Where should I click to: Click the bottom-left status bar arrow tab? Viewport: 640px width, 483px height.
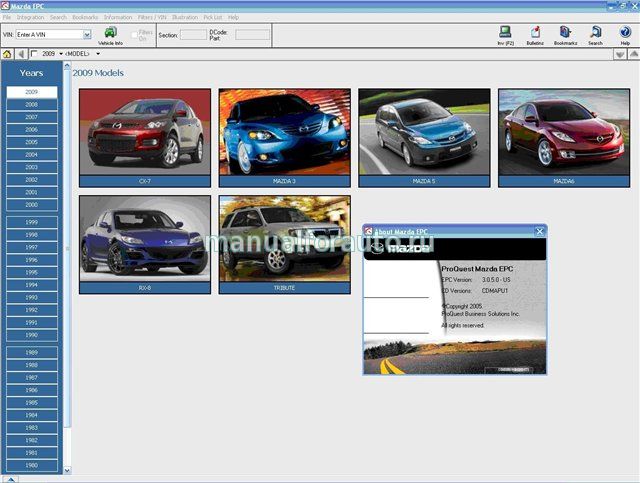point(10,479)
